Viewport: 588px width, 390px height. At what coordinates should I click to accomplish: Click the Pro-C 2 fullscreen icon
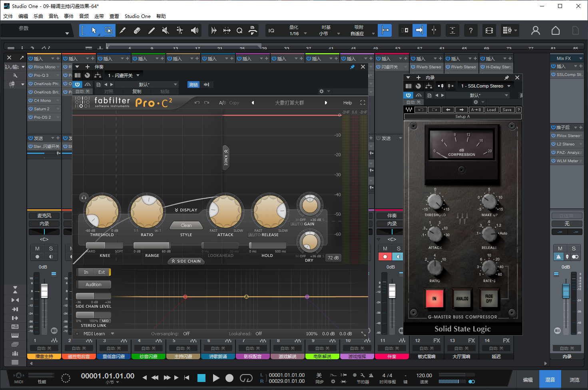[x=363, y=103]
